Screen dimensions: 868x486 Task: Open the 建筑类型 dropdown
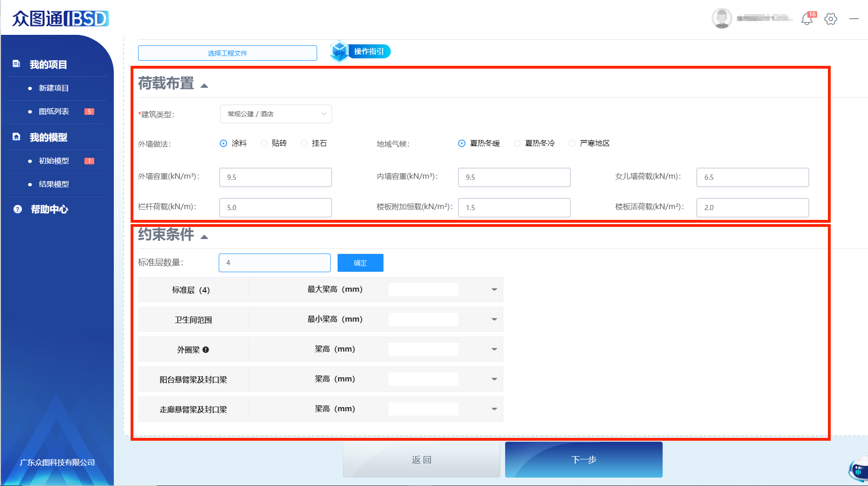click(x=276, y=114)
